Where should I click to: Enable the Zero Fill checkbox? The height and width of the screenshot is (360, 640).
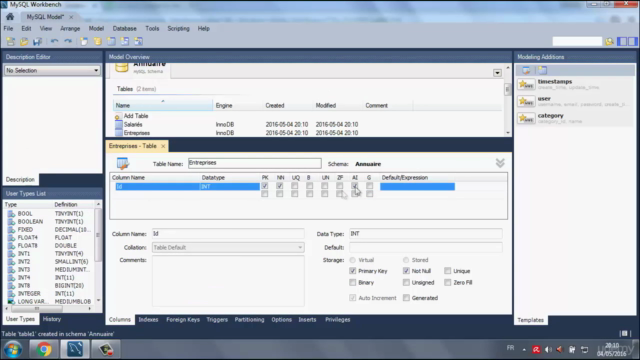448,282
